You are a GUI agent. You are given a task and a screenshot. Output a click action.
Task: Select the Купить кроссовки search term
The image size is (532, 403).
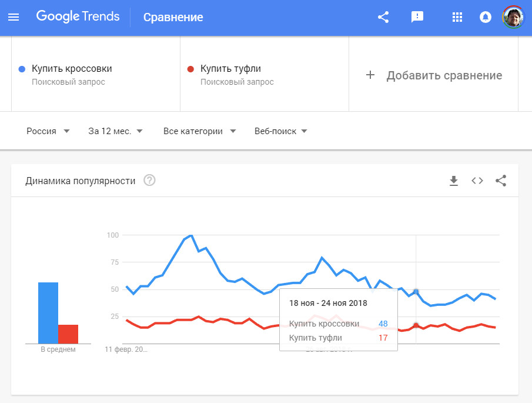[72, 69]
